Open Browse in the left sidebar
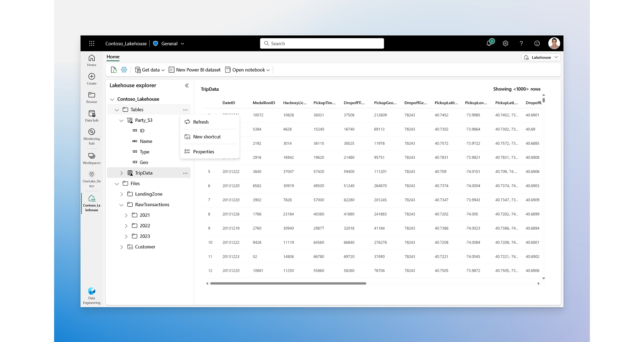The height and width of the screenshot is (342, 644). coord(92,98)
